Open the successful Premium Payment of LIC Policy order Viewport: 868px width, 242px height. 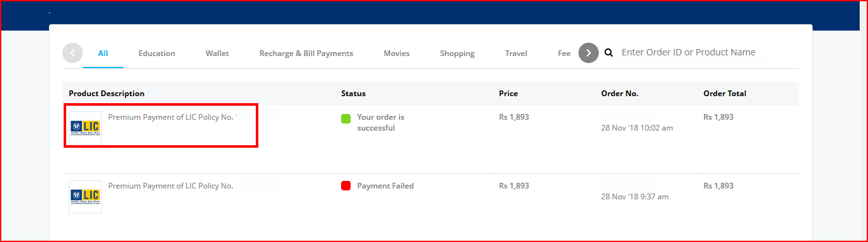pos(171,117)
